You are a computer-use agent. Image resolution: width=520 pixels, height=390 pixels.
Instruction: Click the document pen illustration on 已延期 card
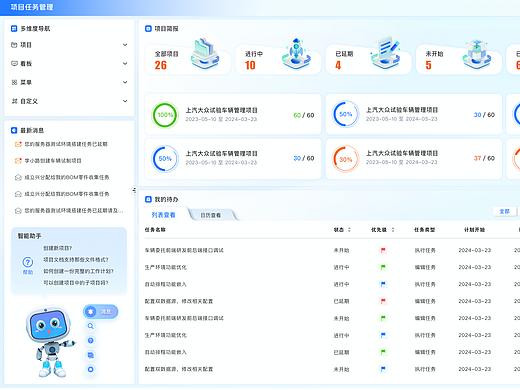point(386,52)
